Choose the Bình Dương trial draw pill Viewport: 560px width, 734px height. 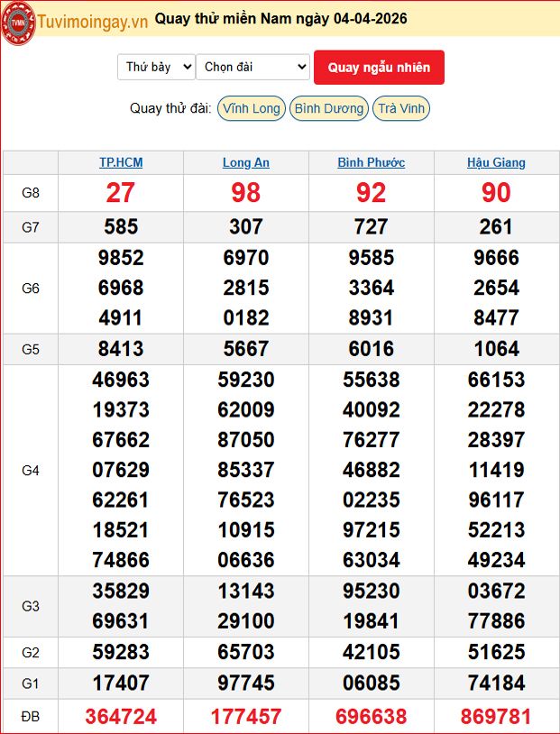[329, 109]
